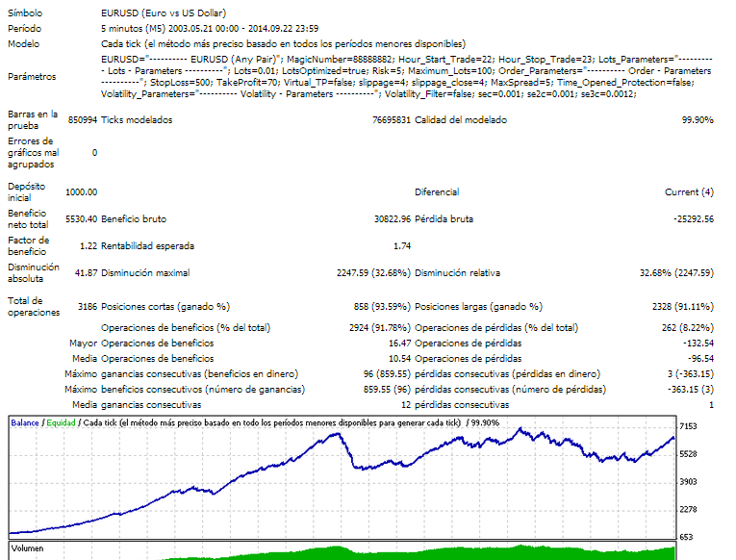
Task: Click the Período row label
Action: tap(24, 29)
